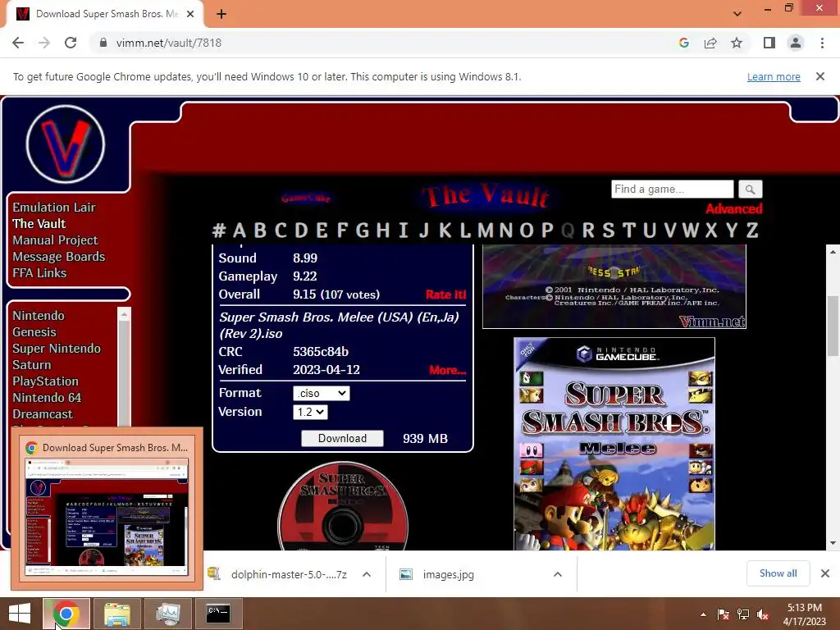This screenshot has width=840, height=630.
Task: Open Chrome side panel
Action: [769, 43]
